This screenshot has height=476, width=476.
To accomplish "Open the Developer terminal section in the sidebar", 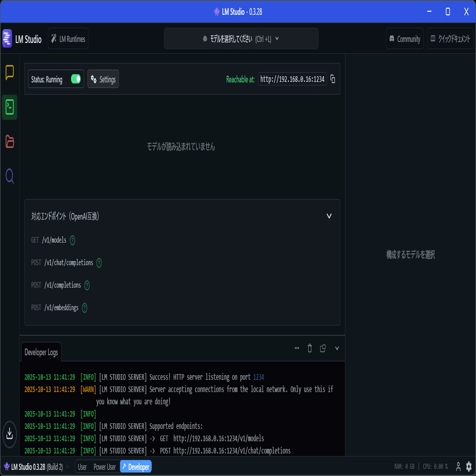I will click(x=9, y=107).
